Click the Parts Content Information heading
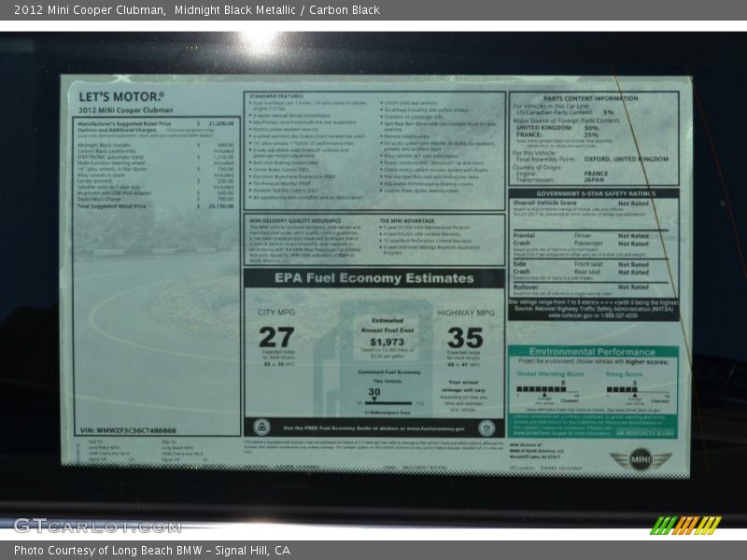 point(591,98)
